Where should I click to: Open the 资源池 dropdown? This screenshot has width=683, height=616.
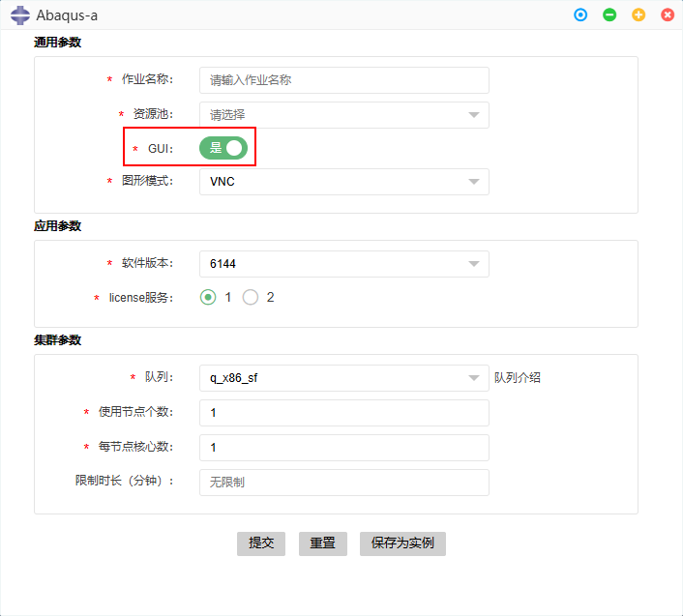344,115
